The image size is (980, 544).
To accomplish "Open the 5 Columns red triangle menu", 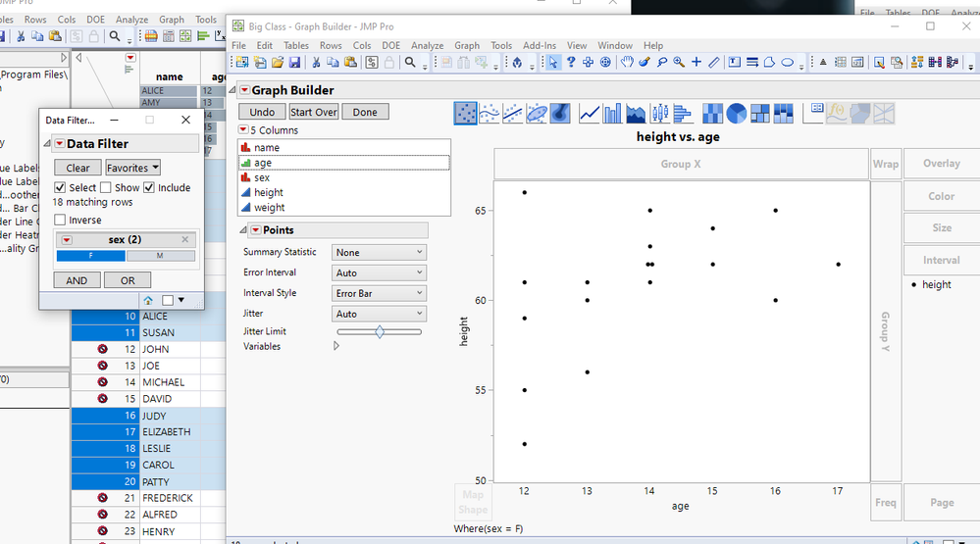I will pyautogui.click(x=243, y=130).
